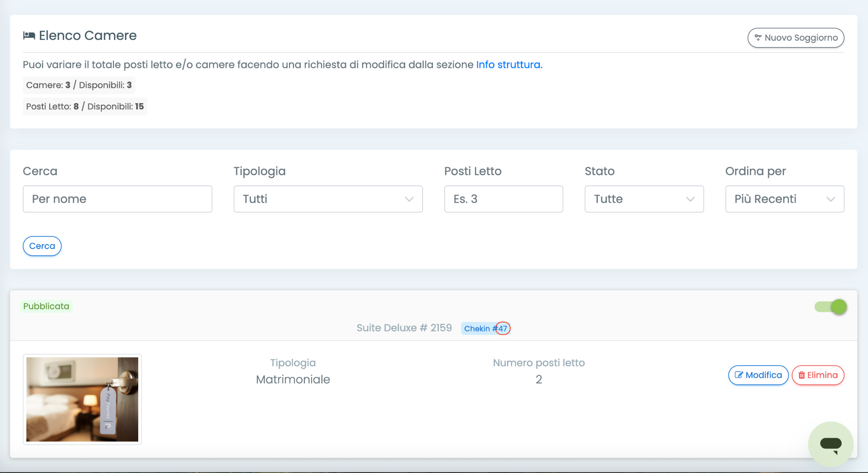Click the Nuovo Soggiorno button

coord(796,38)
